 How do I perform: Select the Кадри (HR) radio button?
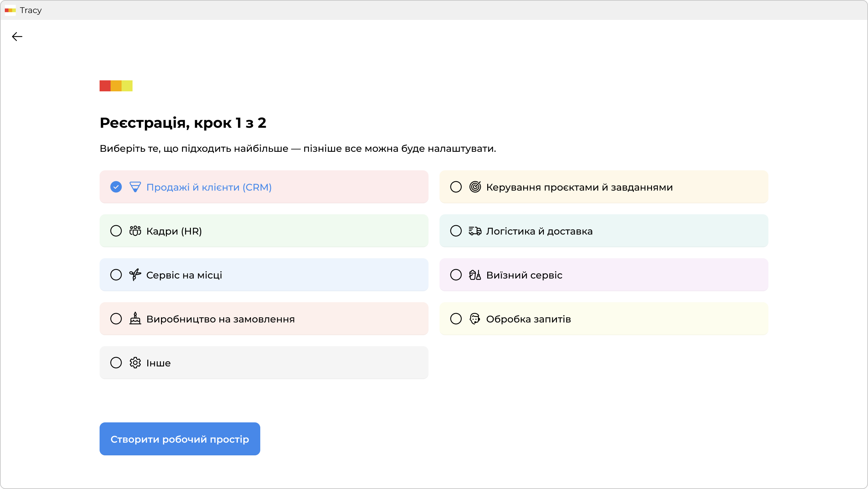pos(116,231)
